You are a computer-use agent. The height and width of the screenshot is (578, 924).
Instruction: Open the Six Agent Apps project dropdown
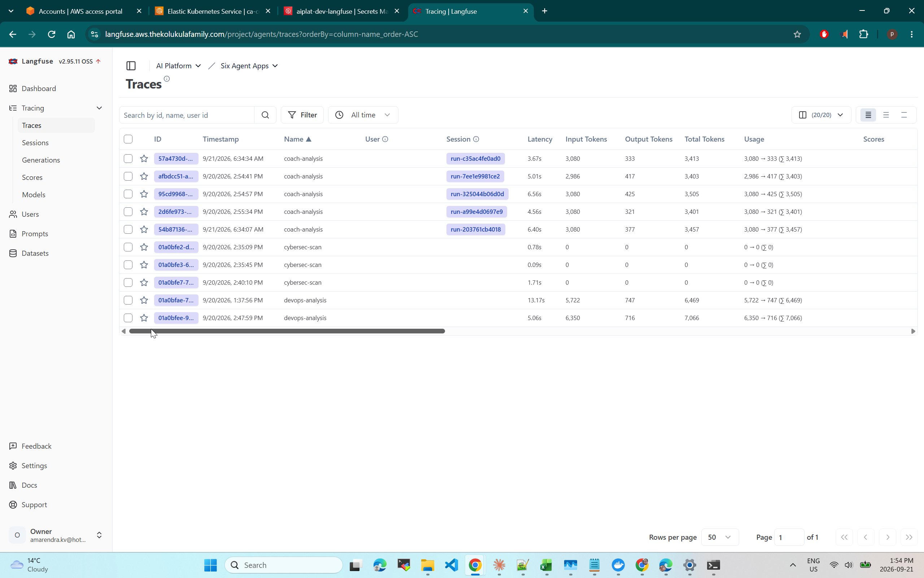(249, 66)
